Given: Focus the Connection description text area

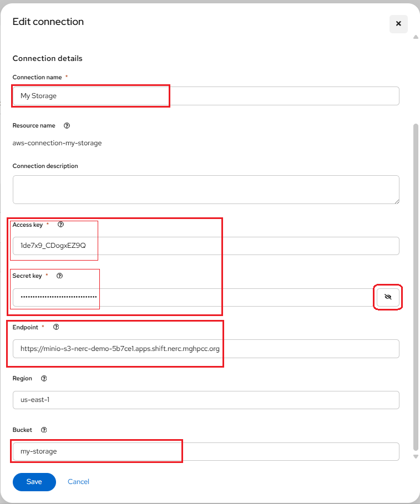Looking at the screenshot, I should pos(206,190).
